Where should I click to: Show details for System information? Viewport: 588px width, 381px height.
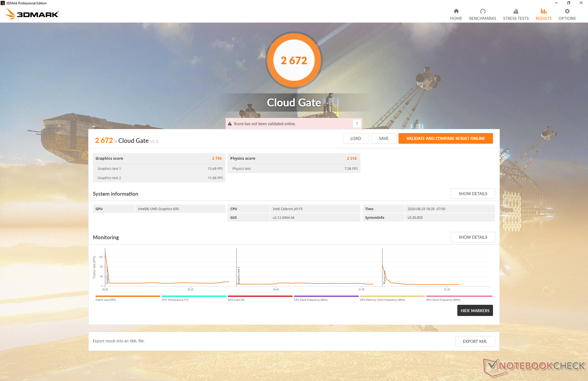(x=473, y=194)
